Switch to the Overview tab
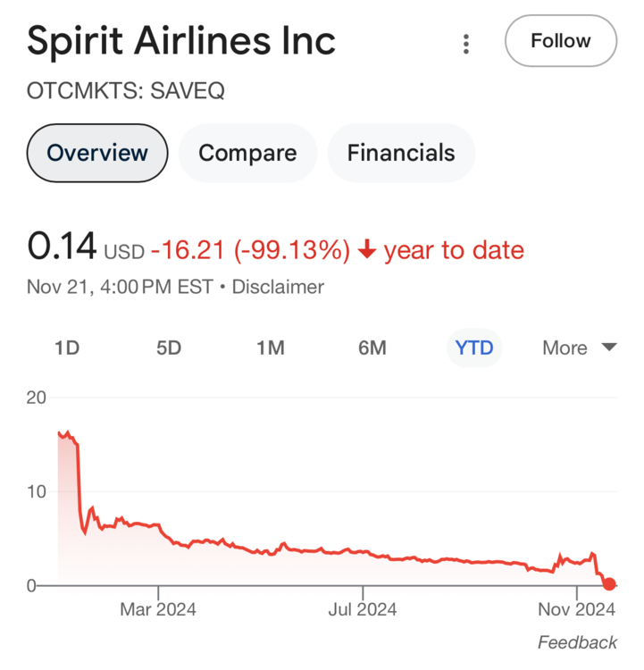 [97, 153]
